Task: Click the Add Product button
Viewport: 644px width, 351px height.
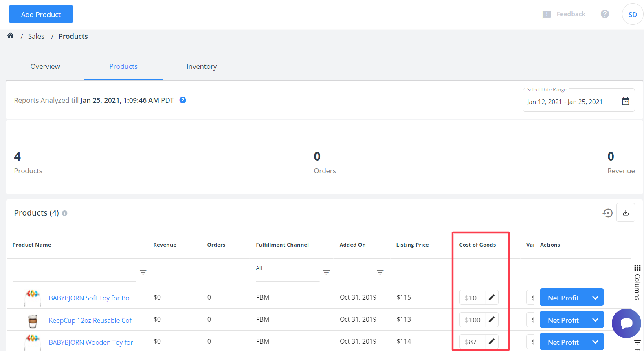Action: (x=41, y=14)
